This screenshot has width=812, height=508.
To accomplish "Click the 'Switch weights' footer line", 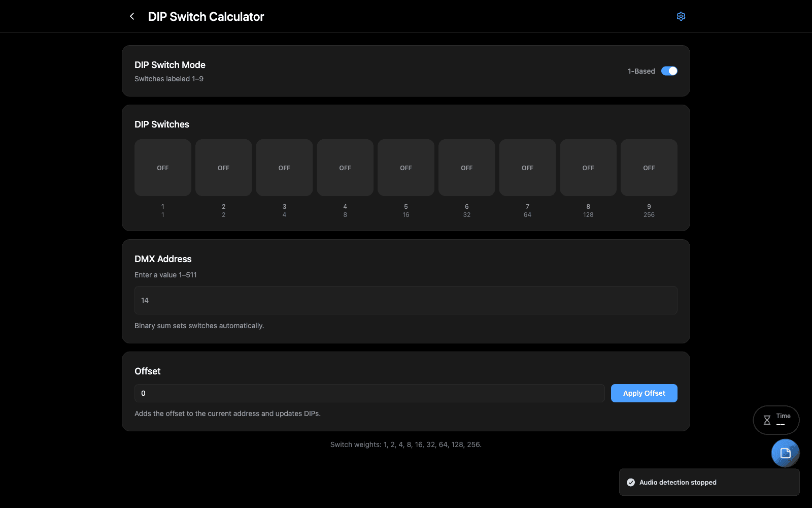I will coord(406,444).
